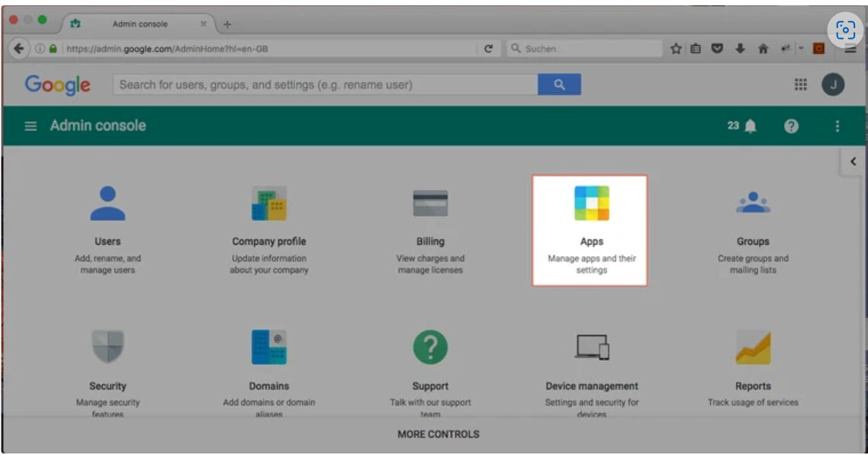
Task: Open the three-dot more options menu
Action: tap(837, 127)
